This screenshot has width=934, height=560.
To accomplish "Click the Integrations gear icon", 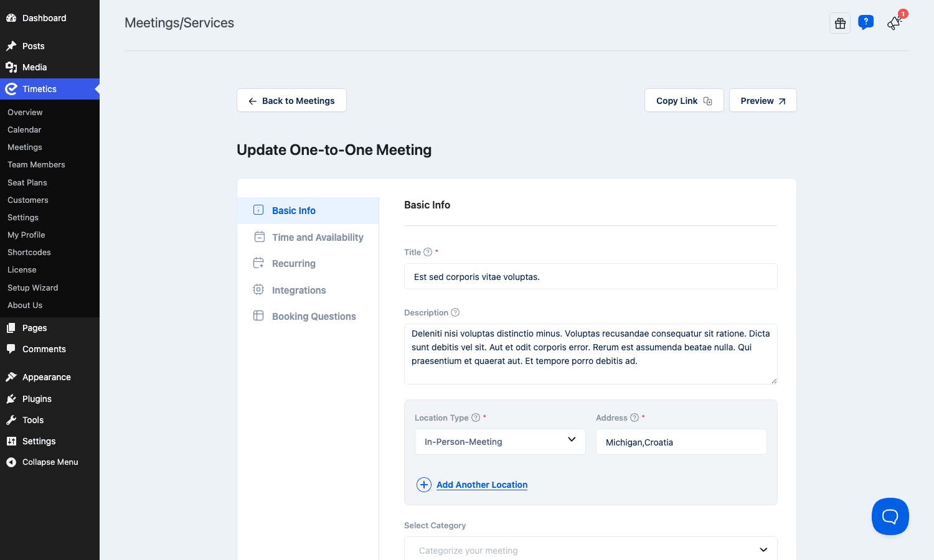I will point(258,289).
